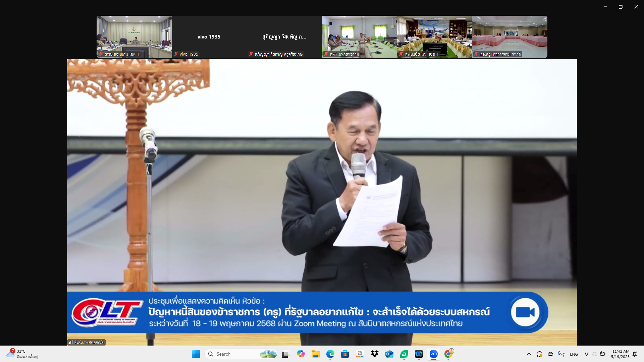
Task: Open Task View from the taskbar
Action: [285, 354]
